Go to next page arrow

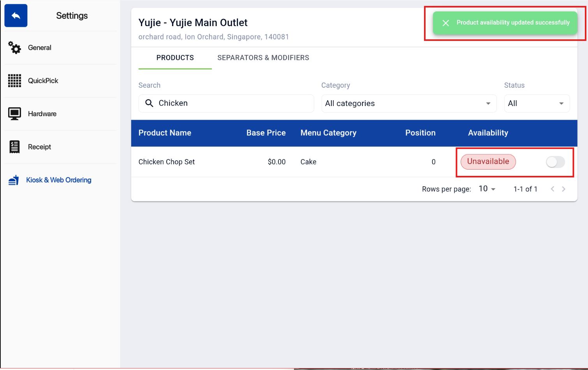click(x=563, y=189)
